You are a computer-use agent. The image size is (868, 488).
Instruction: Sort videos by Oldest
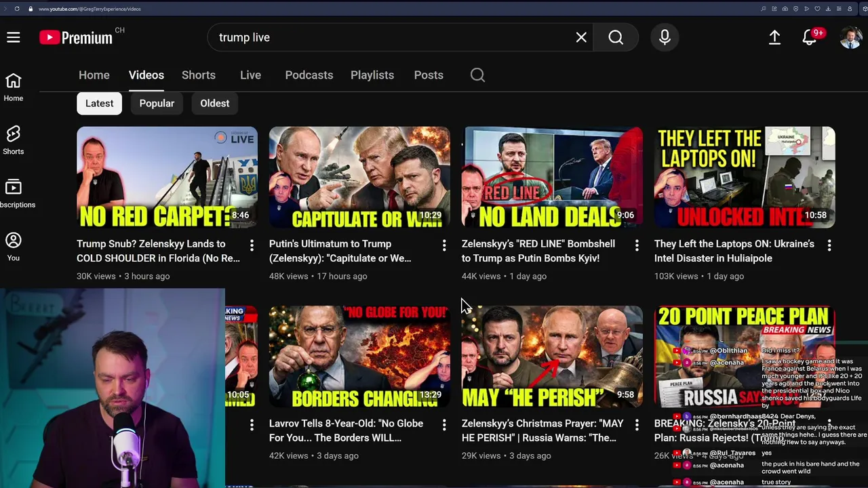coord(215,103)
